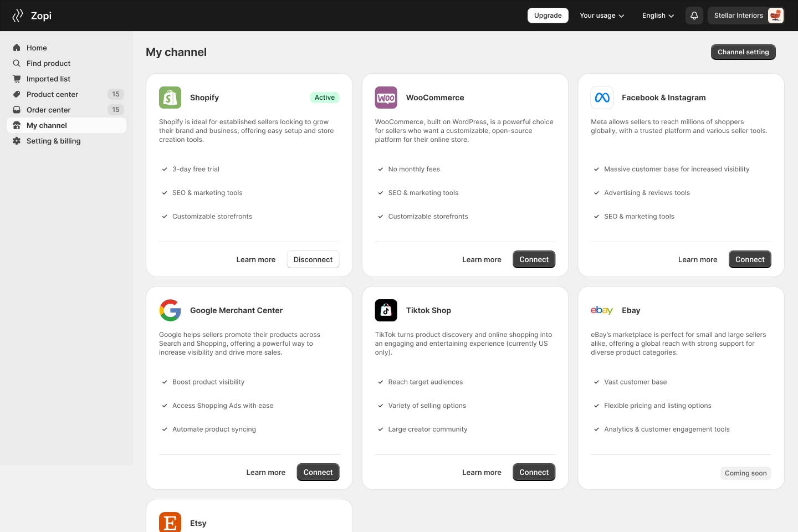
Task: Click the Order center inbox icon
Action: pyautogui.click(x=17, y=110)
